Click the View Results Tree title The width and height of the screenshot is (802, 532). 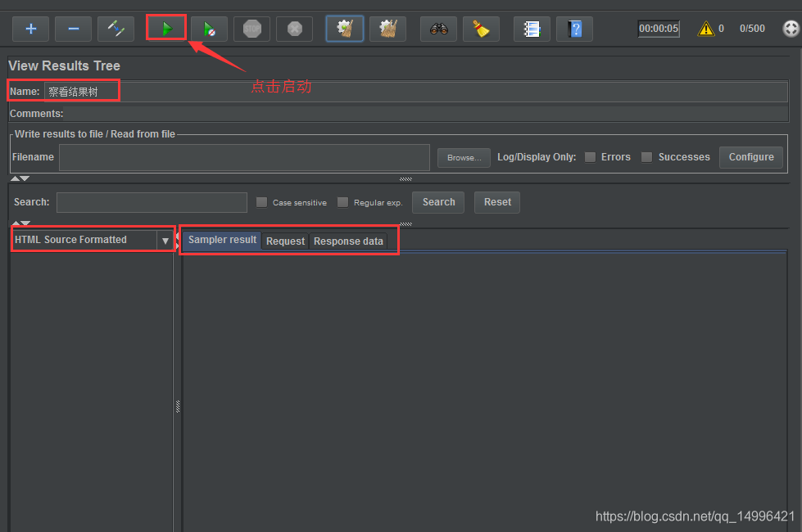coord(65,66)
